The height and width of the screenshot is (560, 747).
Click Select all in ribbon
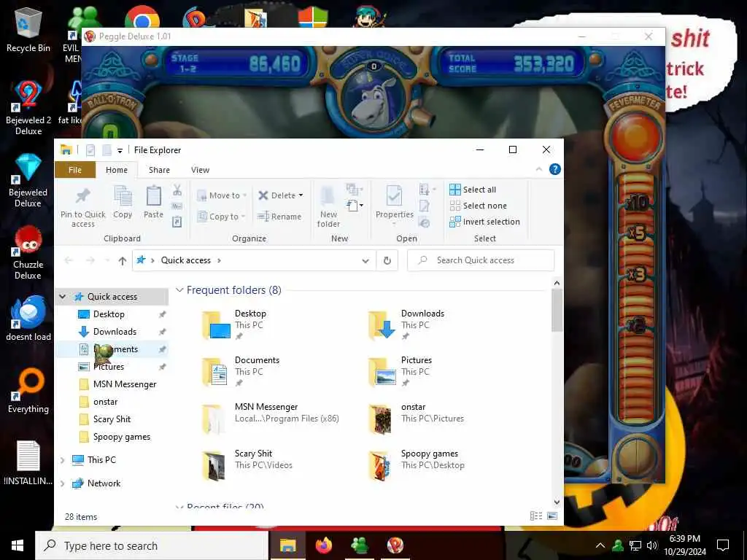[x=473, y=190]
